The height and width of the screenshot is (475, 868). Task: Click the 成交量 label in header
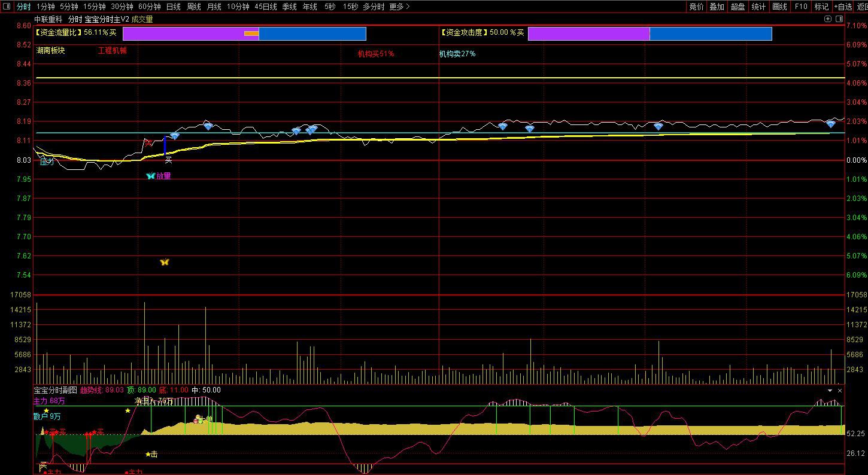point(142,19)
